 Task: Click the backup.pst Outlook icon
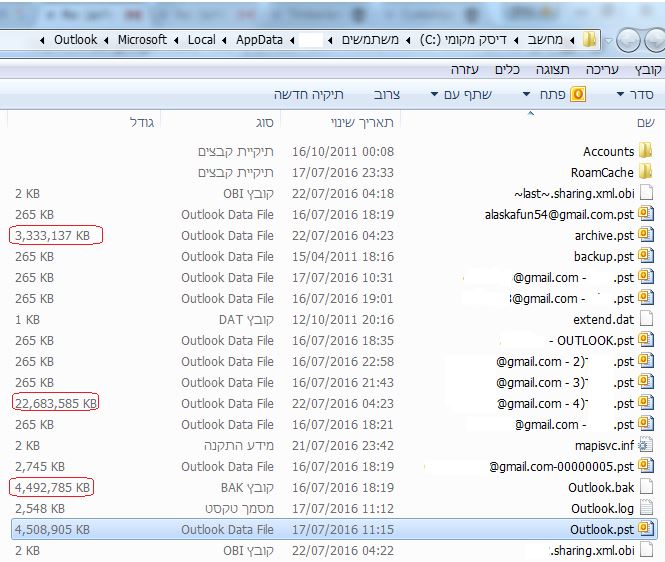(646, 256)
